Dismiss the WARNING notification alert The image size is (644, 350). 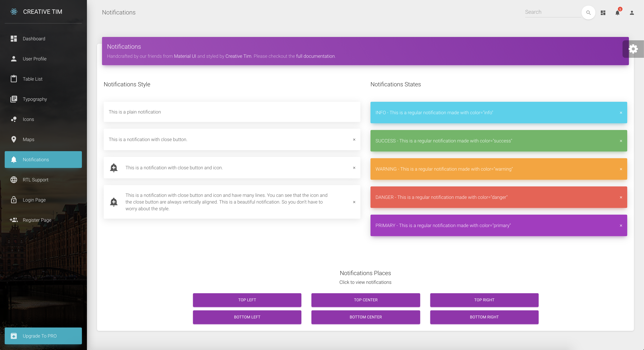[x=621, y=169]
